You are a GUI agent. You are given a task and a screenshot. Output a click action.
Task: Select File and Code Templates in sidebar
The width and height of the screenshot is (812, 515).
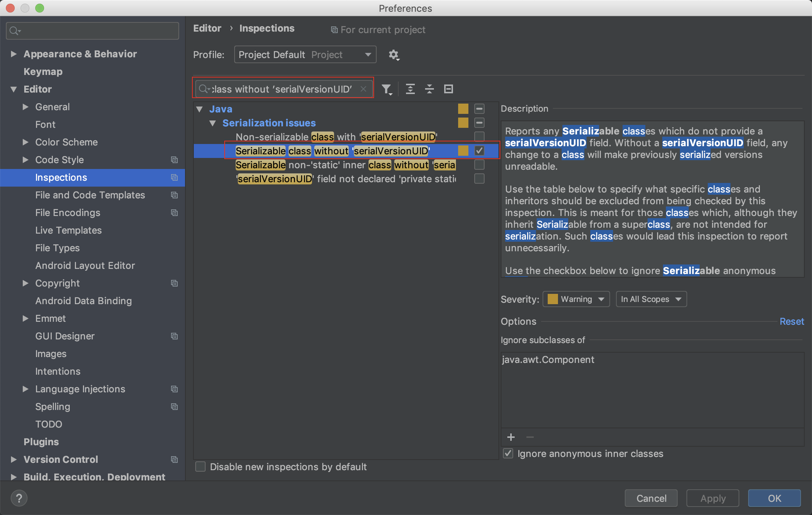pos(90,195)
